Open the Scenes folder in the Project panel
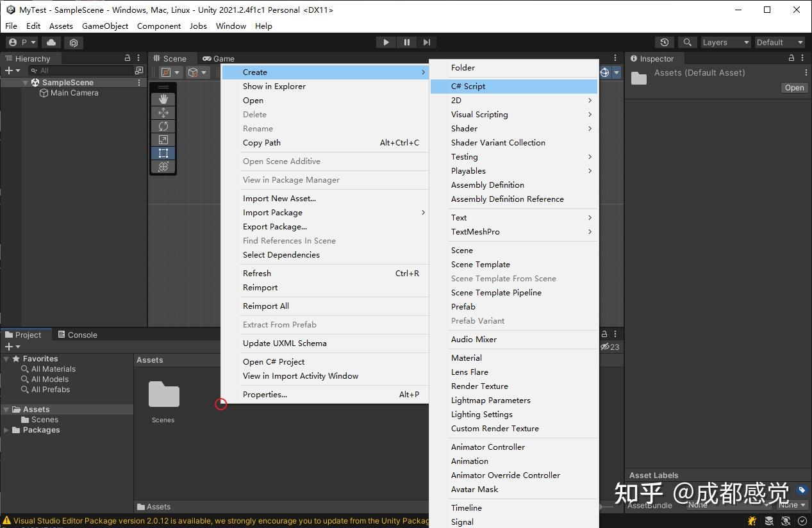The height and width of the screenshot is (528, 812). [x=44, y=419]
